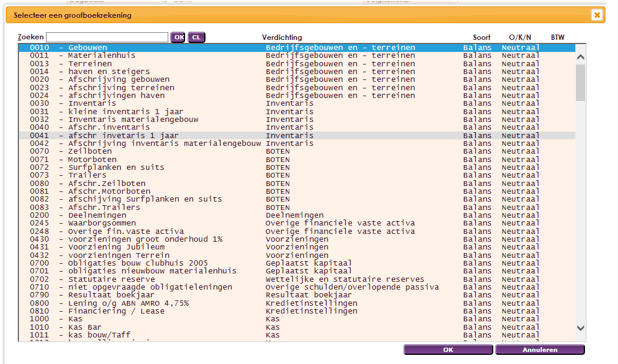The height and width of the screenshot is (364, 618).
Task: Select row 0790 - Resultaat boekjaar
Action: [297, 295]
